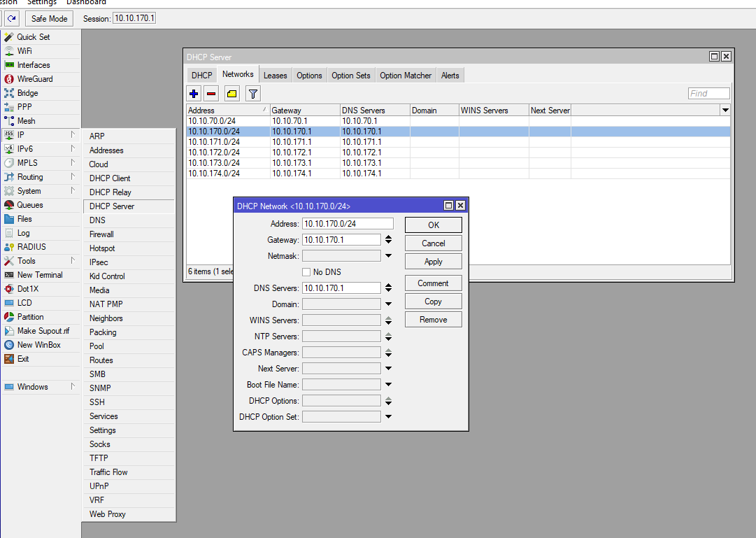Click the New WinBox icon
This screenshot has width=756, height=538.
coord(9,344)
